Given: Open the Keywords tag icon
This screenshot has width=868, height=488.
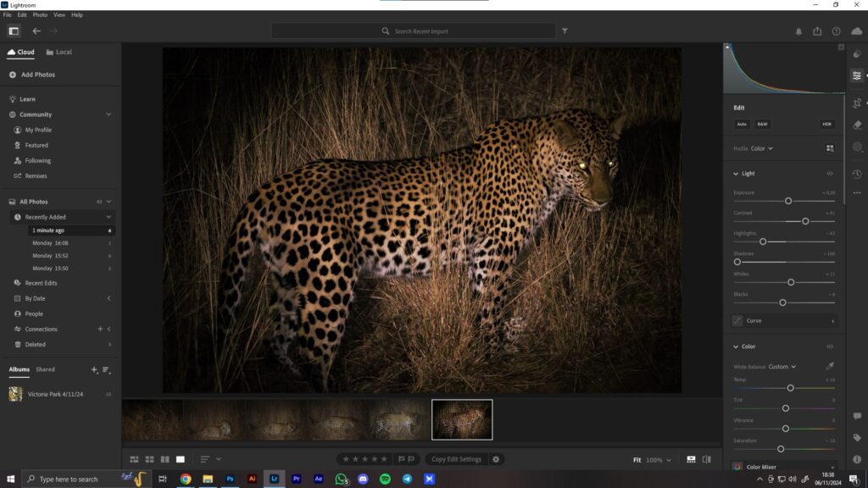Looking at the screenshot, I should tap(857, 438).
